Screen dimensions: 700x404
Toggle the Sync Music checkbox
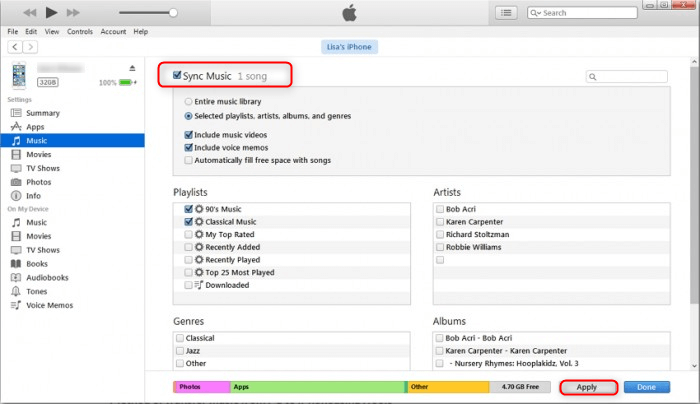click(177, 75)
